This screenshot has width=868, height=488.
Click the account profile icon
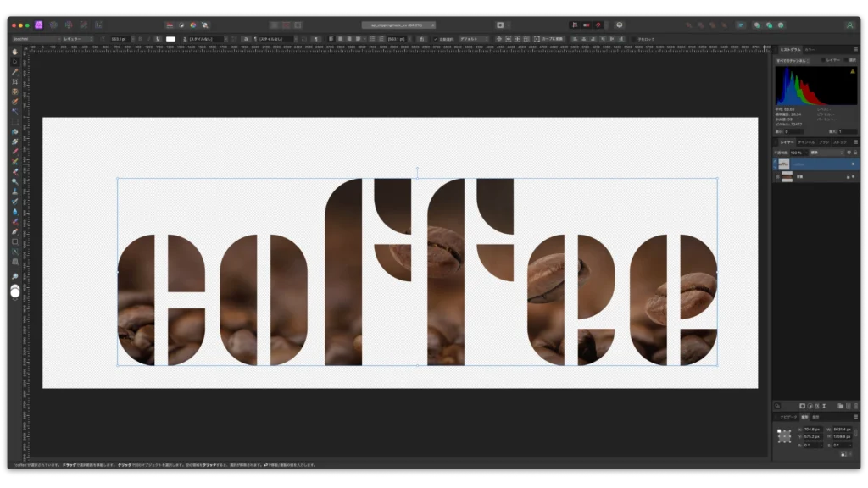(849, 25)
